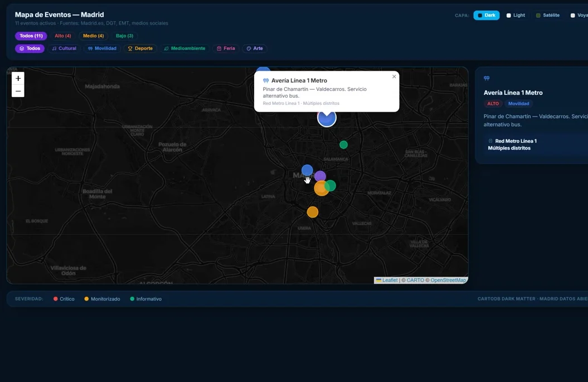Switch the map layer to Satélite

click(x=547, y=16)
